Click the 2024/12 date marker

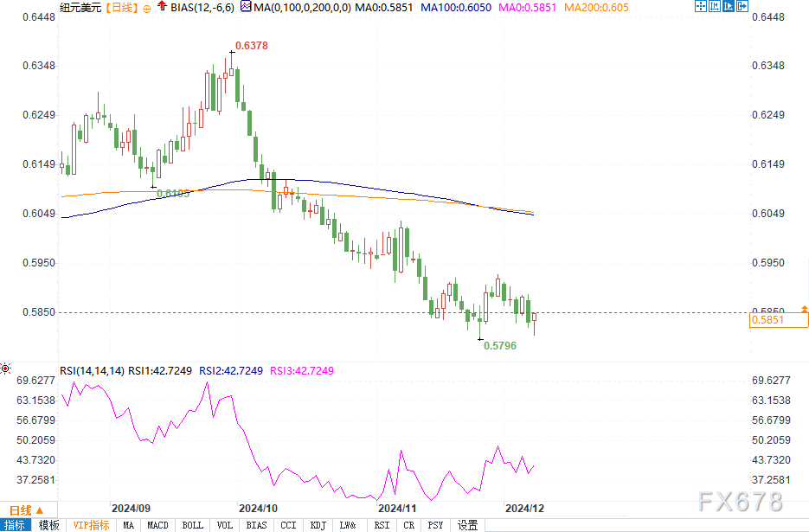click(524, 509)
